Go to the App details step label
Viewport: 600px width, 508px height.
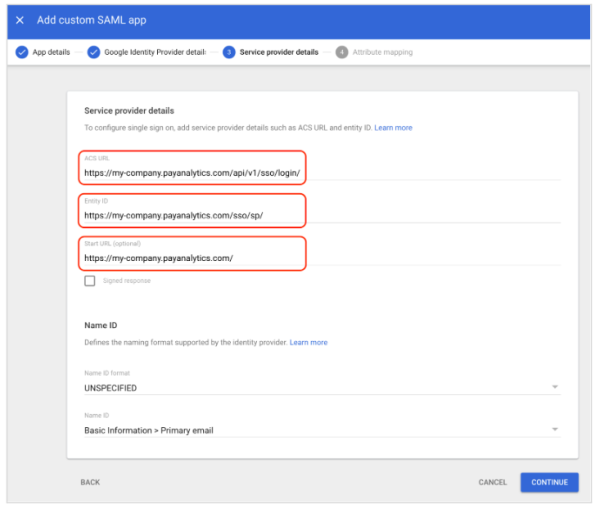(52, 52)
